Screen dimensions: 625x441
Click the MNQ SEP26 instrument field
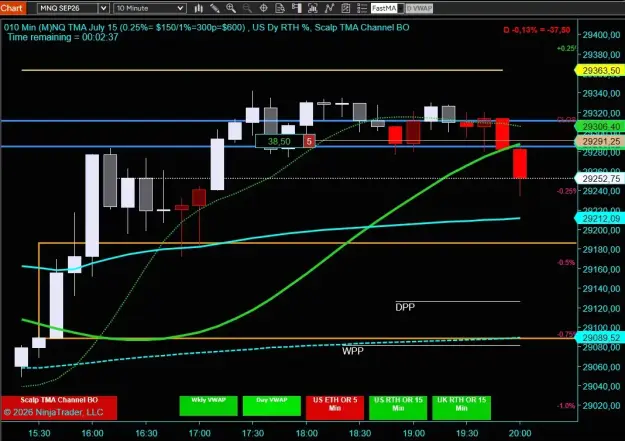coord(68,8)
